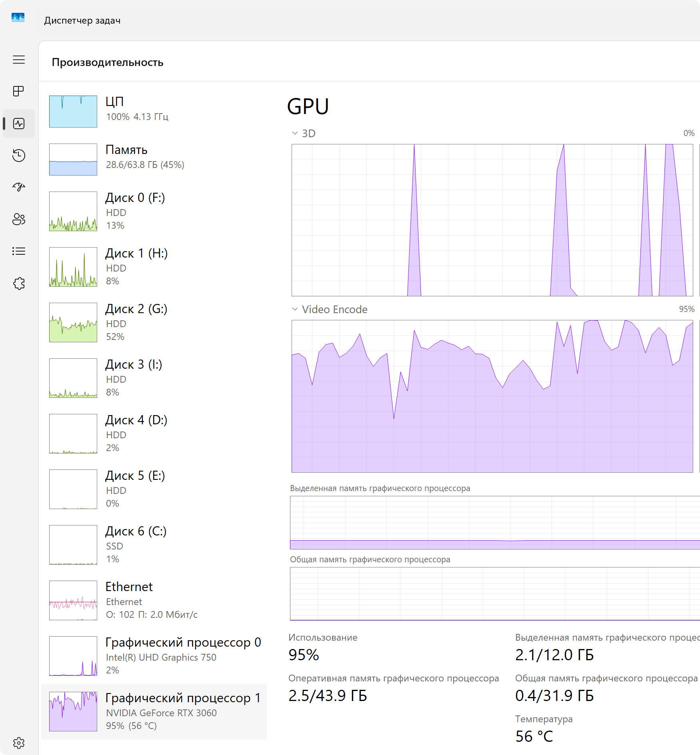The width and height of the screenshot is (700, 755).
Task: Open the Video Encode engine dropdown
Action: click(x=295, y=309)
